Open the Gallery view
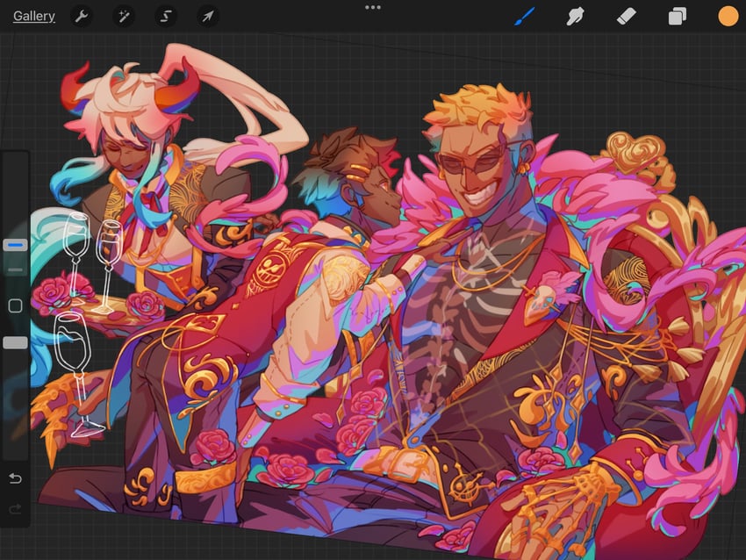This screenshot has width=746, height=560. click(33, 16)
